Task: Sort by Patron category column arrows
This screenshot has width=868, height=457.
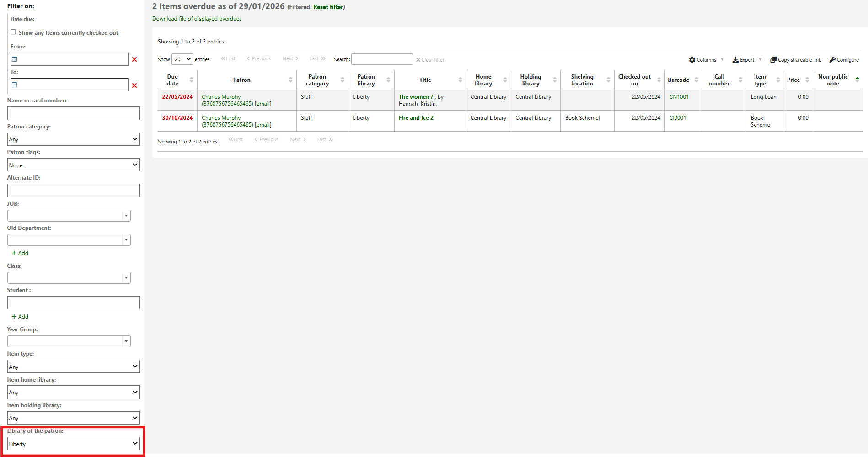Action: click(x=342, y=80)
